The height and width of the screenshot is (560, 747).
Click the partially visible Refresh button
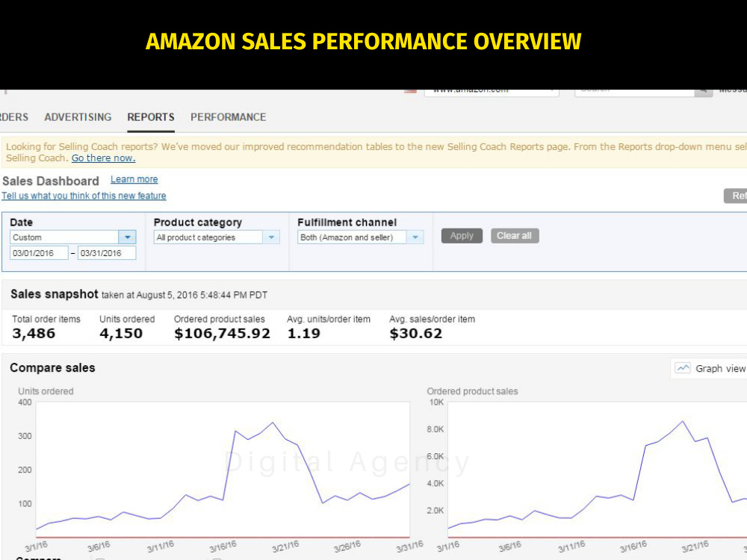coord(735,196)
